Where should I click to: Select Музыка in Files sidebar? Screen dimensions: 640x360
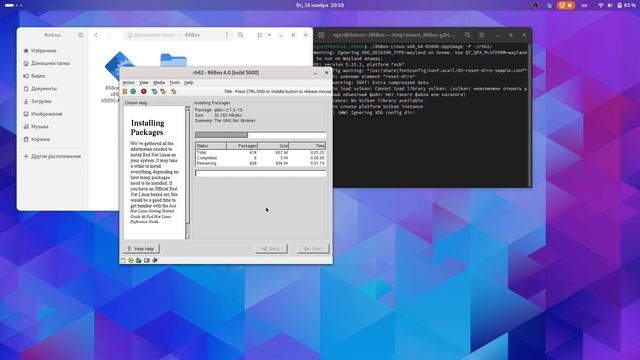[53, 127]
